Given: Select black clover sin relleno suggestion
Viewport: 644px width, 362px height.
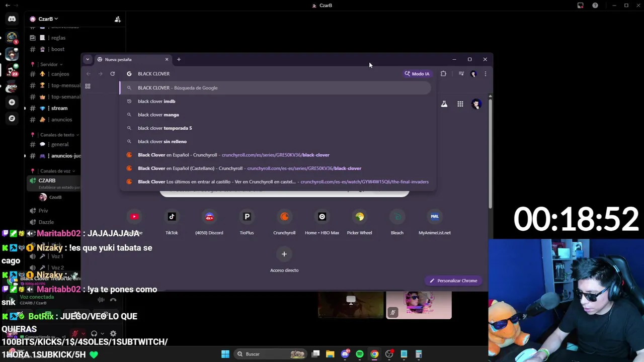Looking at the screenshot, I should coord(275,141).
